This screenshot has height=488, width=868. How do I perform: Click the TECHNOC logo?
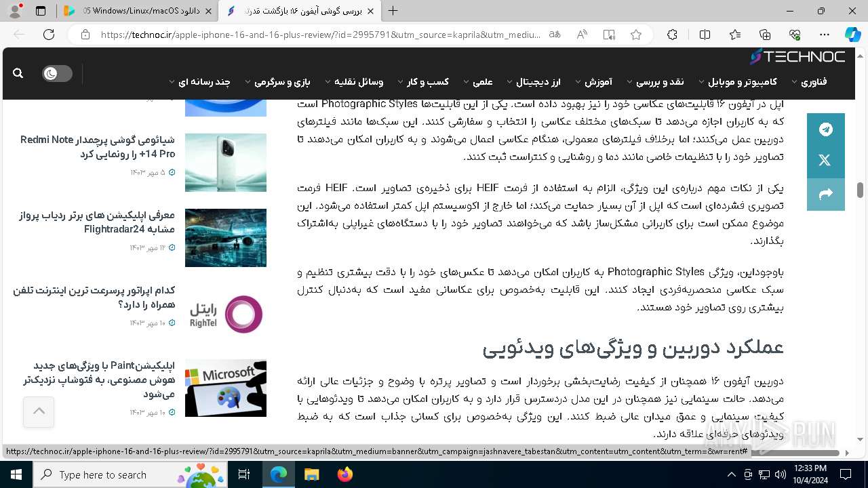click(797, 57)
